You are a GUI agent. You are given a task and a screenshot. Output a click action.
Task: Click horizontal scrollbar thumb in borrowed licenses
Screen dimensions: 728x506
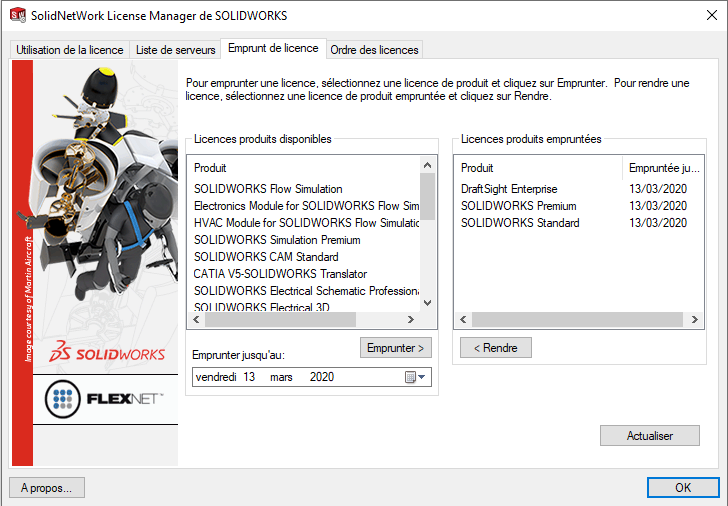(x=577, y=319)
